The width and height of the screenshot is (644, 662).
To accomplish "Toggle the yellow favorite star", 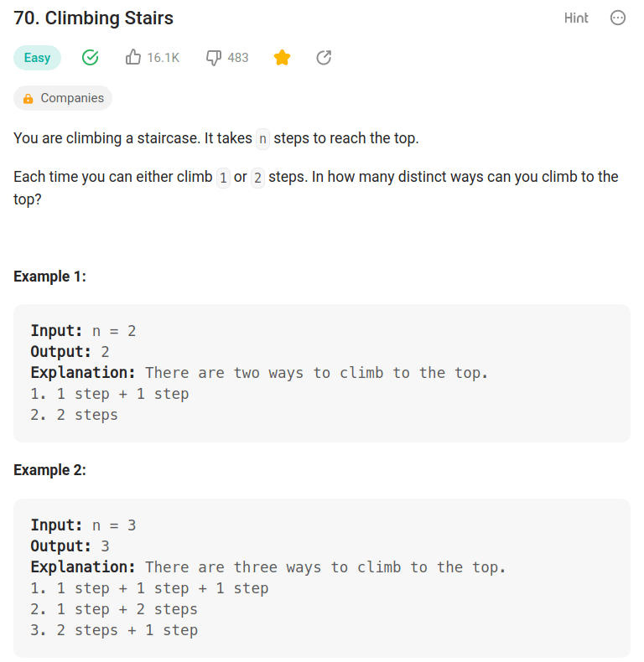I will click(282, 58).
